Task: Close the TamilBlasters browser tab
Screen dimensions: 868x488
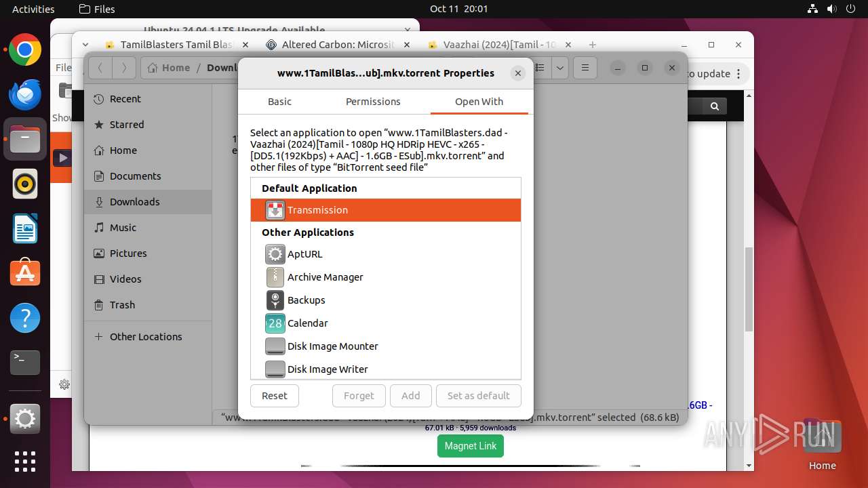Action: (245, 45)
